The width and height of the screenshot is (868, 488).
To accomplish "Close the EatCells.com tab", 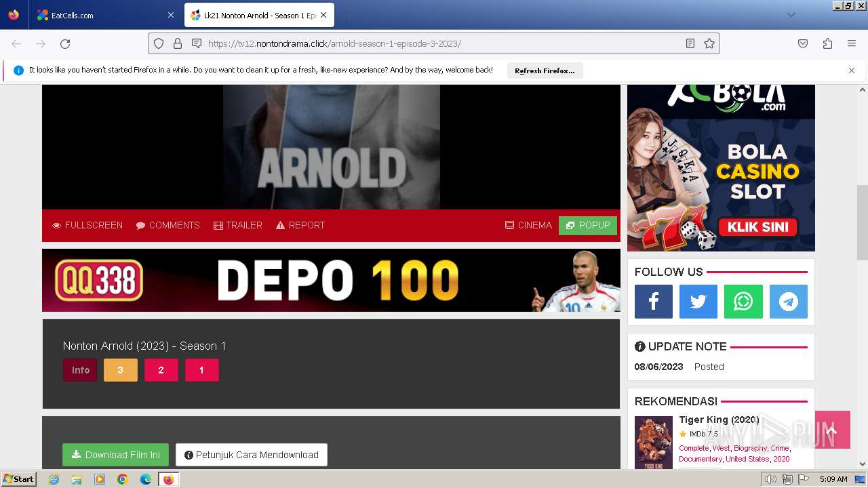I will coord(170,15).
